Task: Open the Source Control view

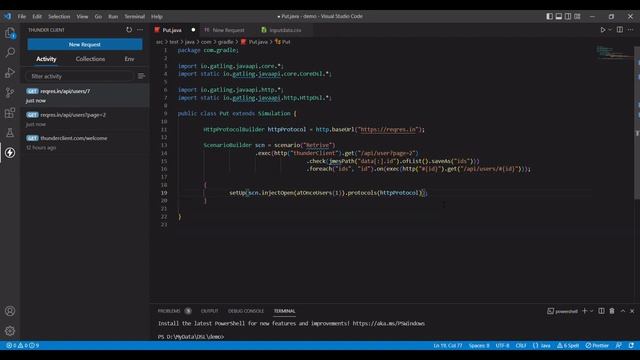Action: [x=10, y=93]
